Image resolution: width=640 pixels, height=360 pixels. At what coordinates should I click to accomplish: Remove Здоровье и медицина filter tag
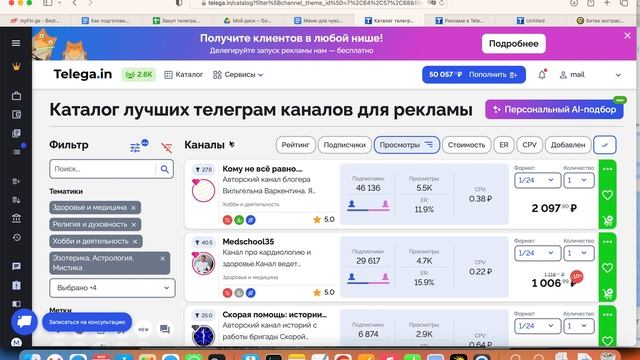133,207
